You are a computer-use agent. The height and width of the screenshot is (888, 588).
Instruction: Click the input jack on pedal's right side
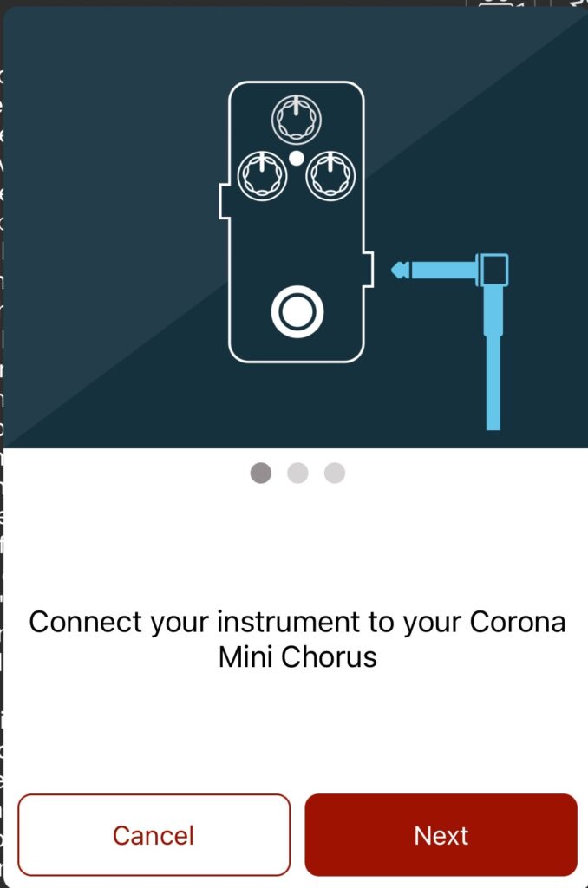click(369, 270)
